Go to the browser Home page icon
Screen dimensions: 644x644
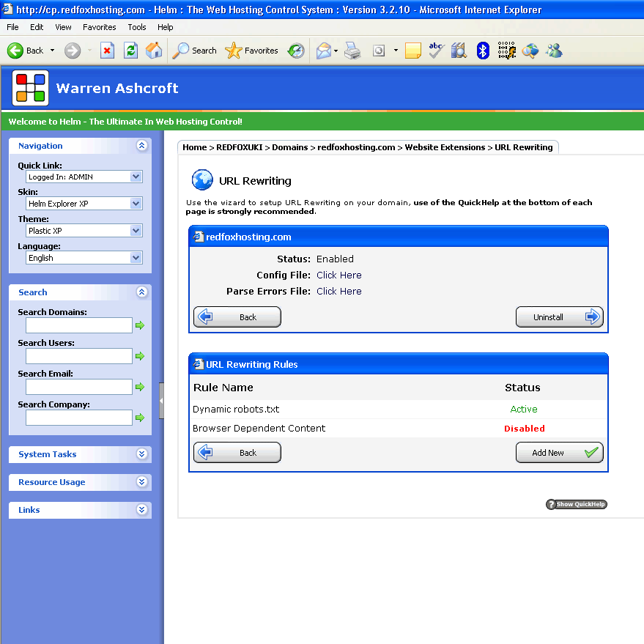(154, 51)
